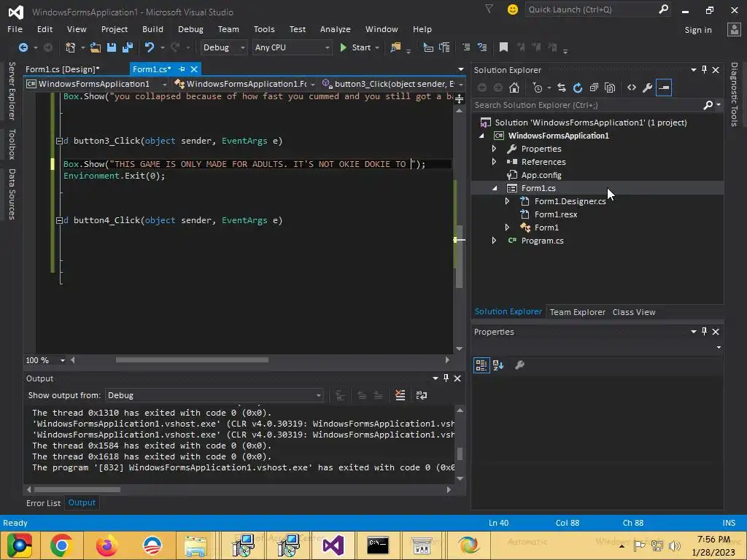Toggle the pin on the Form1.cs tab

(182, 69)
